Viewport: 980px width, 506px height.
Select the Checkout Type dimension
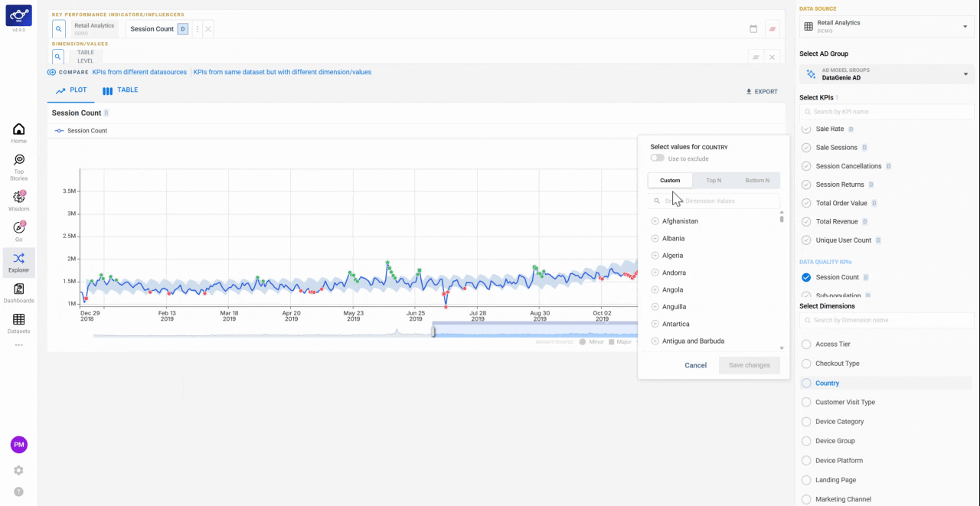click(x=806, y=364)
